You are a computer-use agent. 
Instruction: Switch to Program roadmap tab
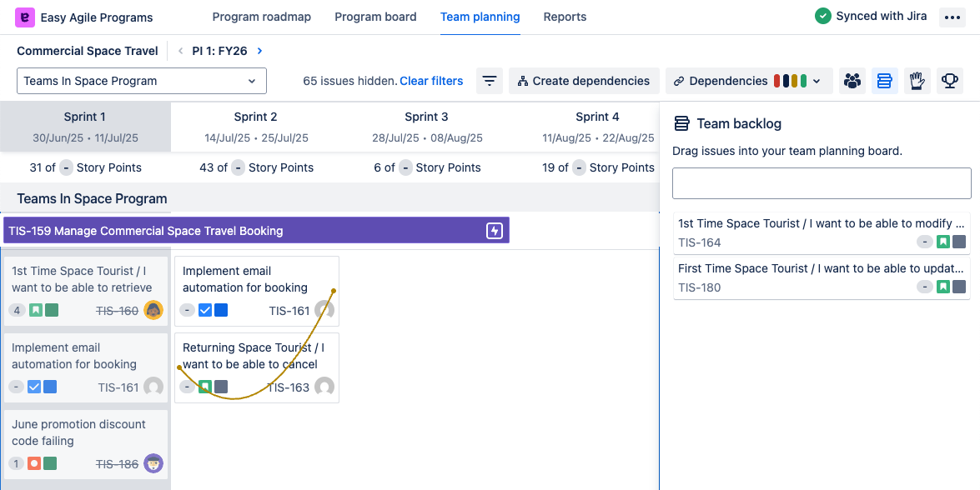pyautogui.click(x=261, y=17)
